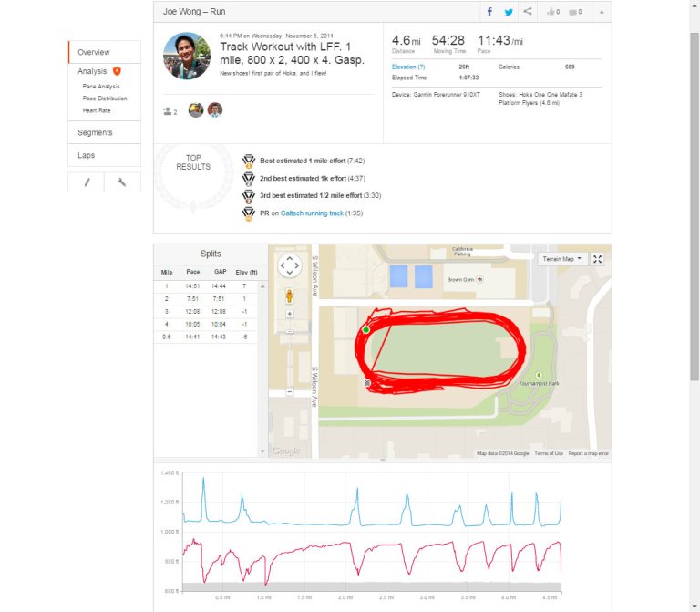
Task: Click the Street View pegman icon
Action: click(x=289, y=296)
